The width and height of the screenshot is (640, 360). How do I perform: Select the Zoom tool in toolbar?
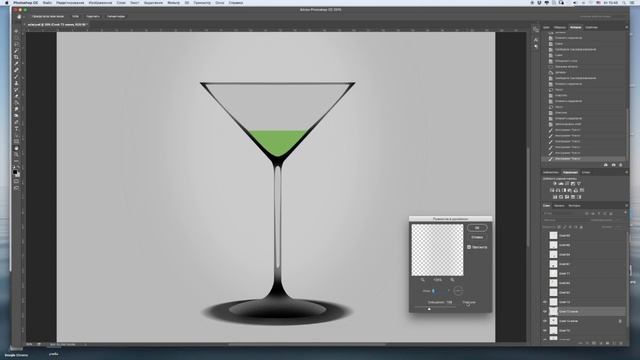click(x=16, y=155)
